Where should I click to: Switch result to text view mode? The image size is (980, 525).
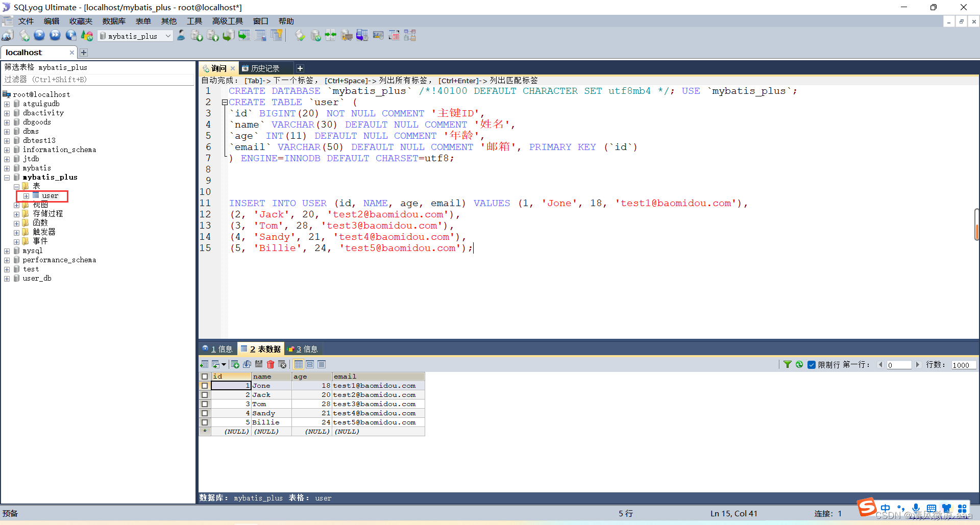(x=322, y=364)
